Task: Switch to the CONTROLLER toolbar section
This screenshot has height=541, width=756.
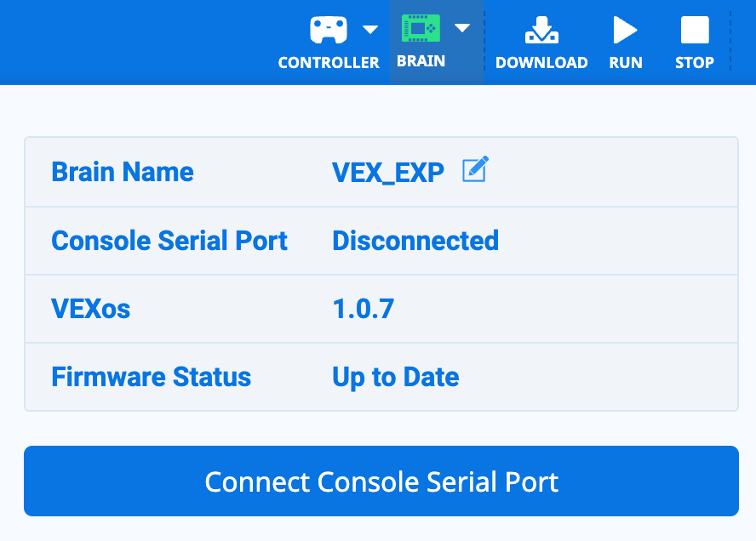Action: (x=328, y=62)
